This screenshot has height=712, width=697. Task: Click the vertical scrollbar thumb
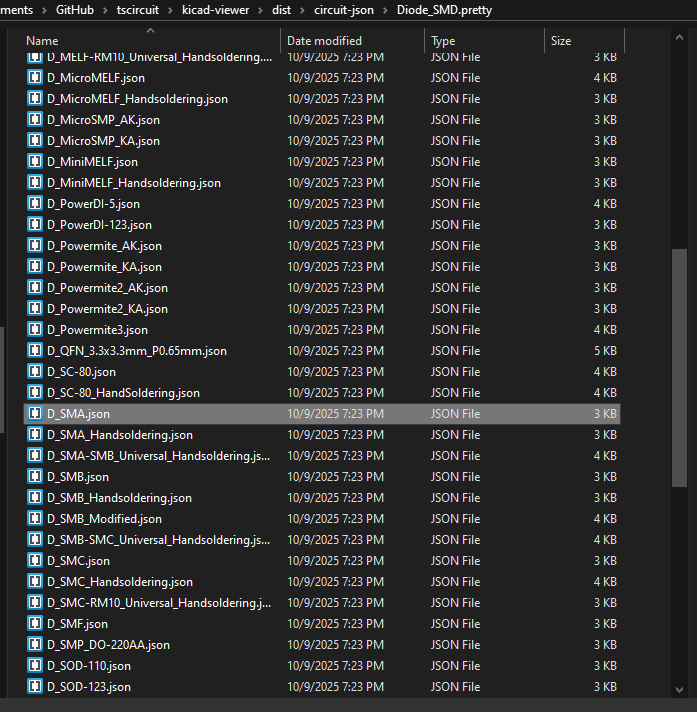[x=679, y=368]
